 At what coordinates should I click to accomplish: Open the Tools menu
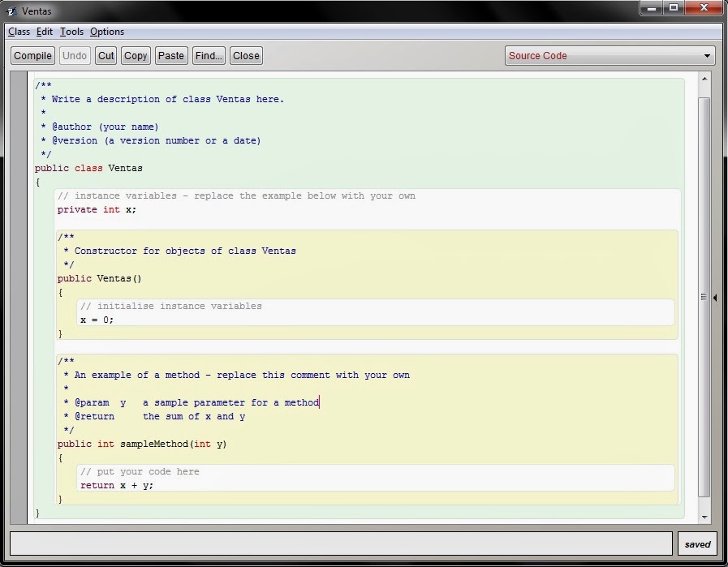tap(71, 32)
